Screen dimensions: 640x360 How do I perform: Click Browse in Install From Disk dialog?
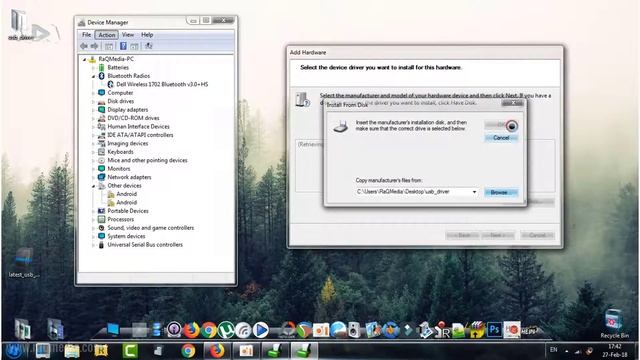501,192
